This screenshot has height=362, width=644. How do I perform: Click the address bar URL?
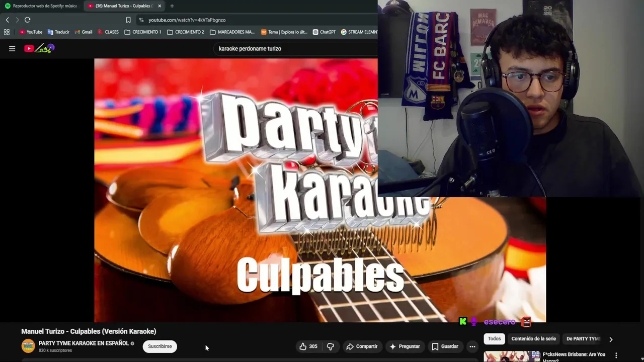pos(187,20)
